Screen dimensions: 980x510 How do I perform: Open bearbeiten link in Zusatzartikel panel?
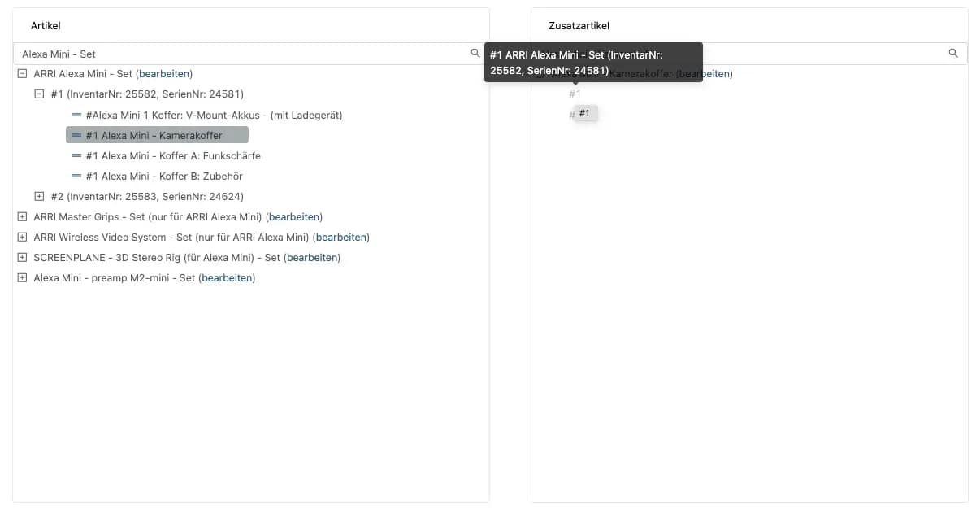coord(705,74)
